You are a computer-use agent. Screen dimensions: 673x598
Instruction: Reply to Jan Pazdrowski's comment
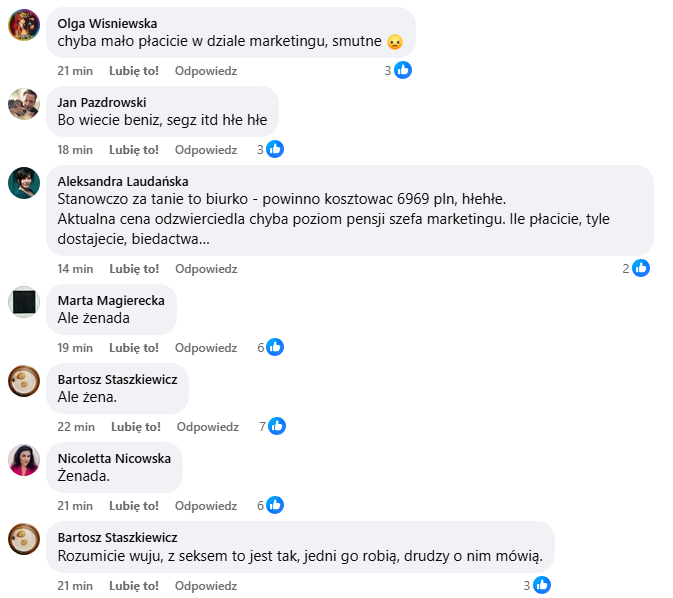(x=206, y=149)
